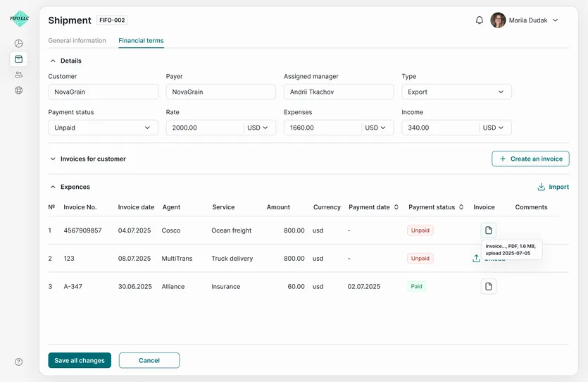588x382 pixels.
Task: Open the Type dropdown showing Export
Action: [x=456, y=92]
